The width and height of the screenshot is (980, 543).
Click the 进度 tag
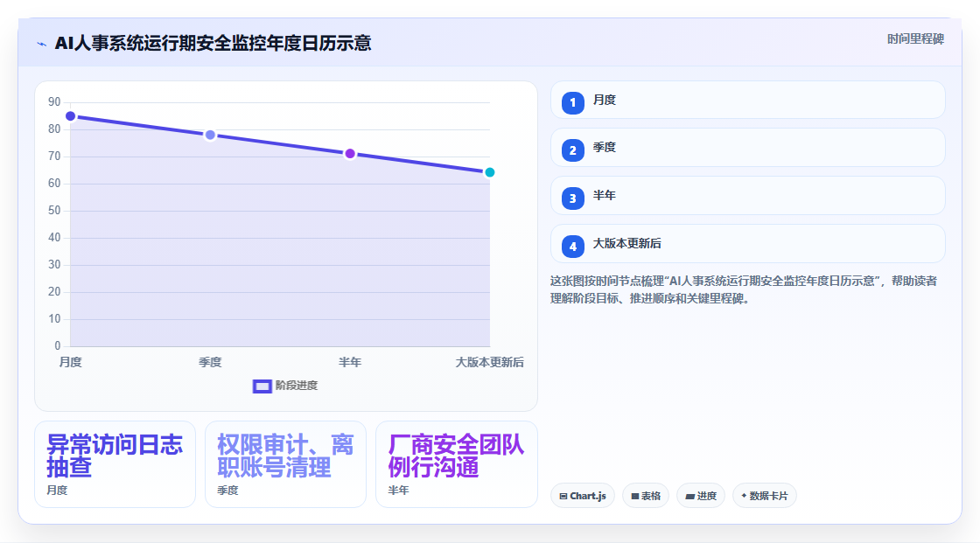(x=701, y=496)
